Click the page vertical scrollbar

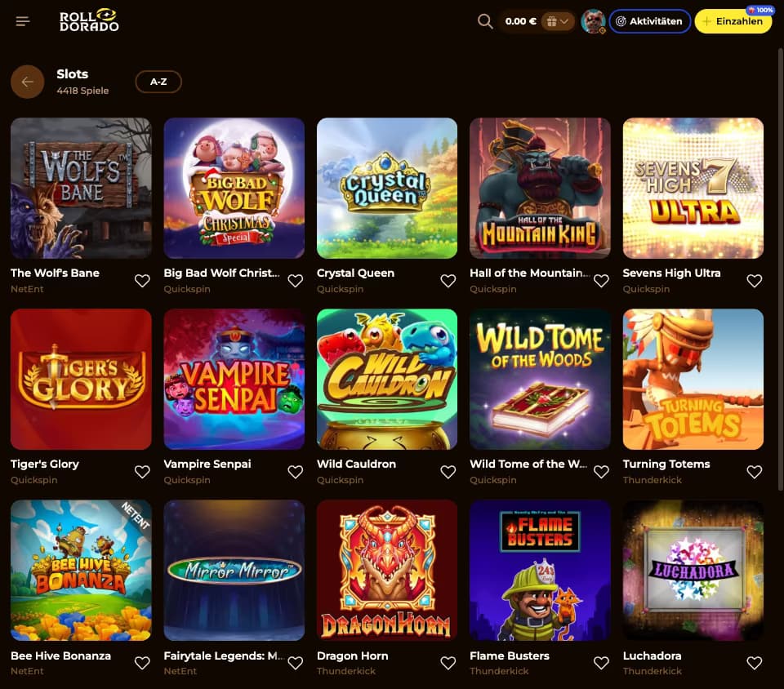[780, 270]
